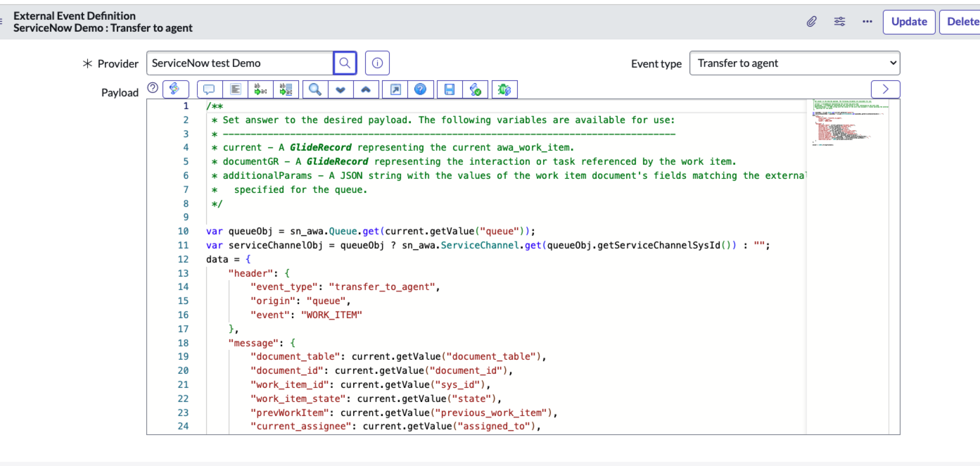This screenshot has width=980, height=466.
Task: Preview Provider record via info icon
Action: (377, 63)
